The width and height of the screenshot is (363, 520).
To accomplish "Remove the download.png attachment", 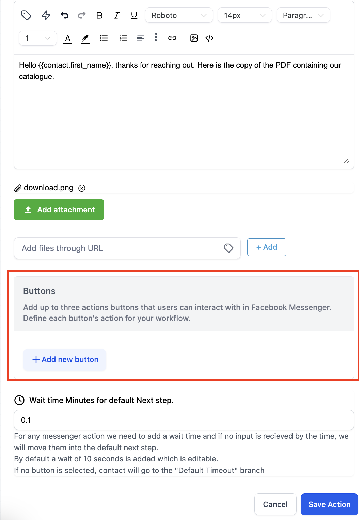I will (x=82, y=188).
